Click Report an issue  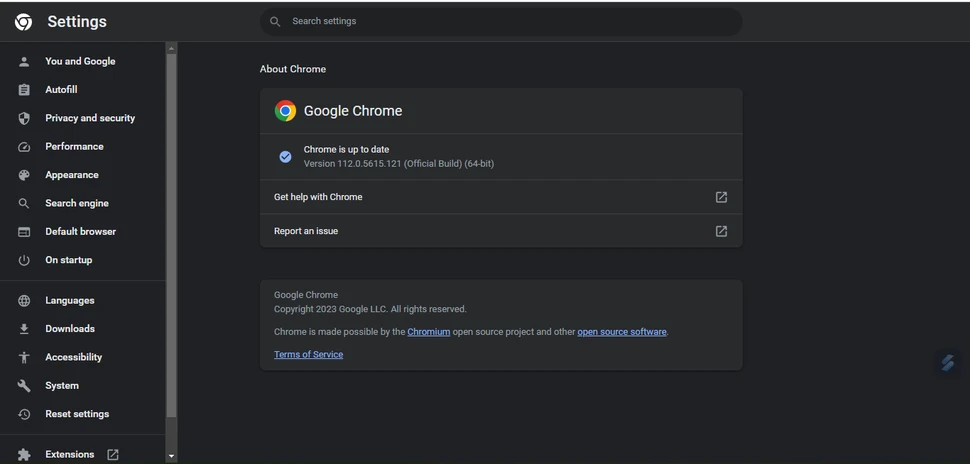pyautogui.click(x=501, y=231)
